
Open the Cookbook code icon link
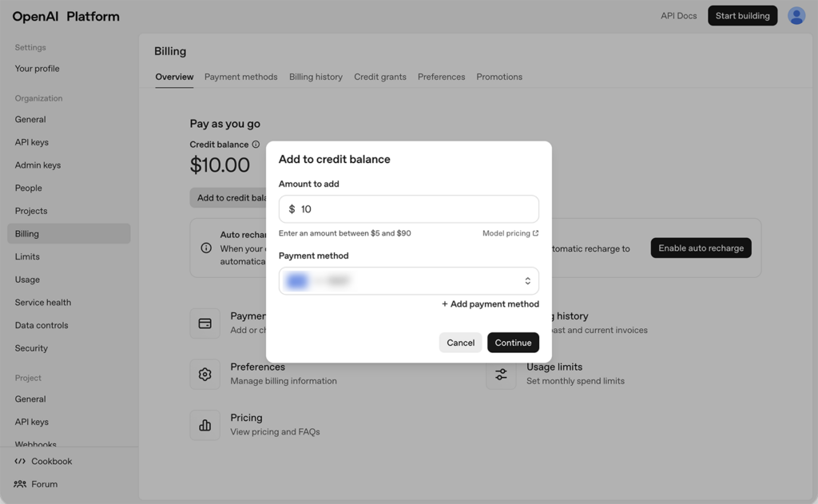click(x=20, y=461)
